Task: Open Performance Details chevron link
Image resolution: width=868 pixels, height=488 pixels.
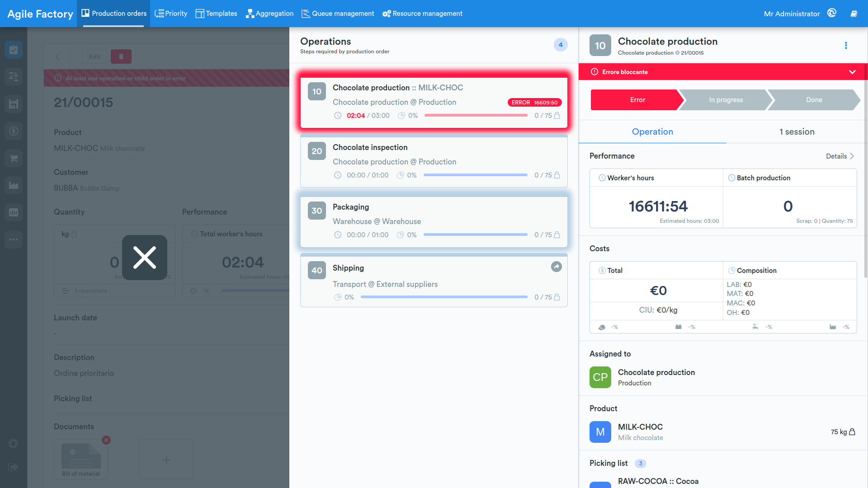Action: (840, 156)
